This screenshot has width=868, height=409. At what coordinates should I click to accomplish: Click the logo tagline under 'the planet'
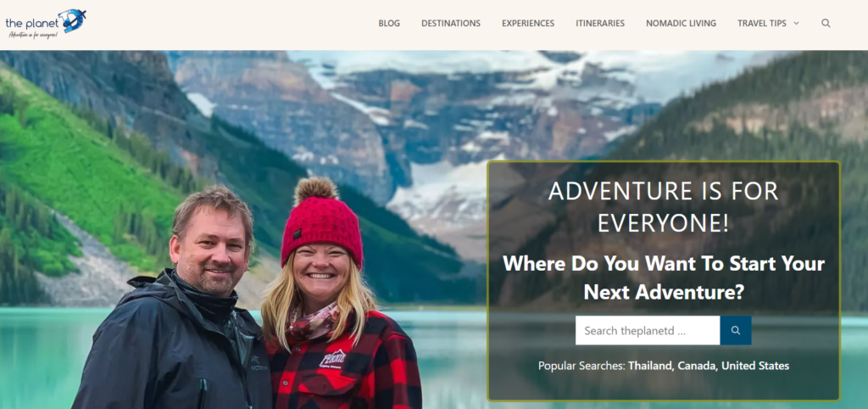click(33, 35)
